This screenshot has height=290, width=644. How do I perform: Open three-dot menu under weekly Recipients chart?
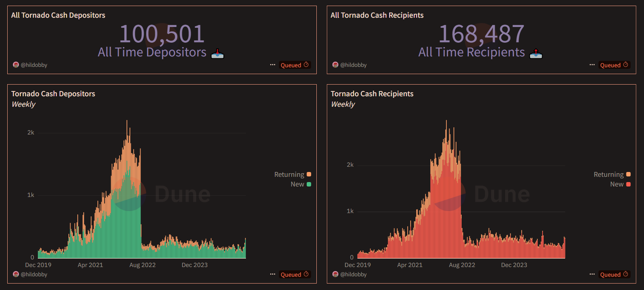pyautogui.click(x=592, y=274)
